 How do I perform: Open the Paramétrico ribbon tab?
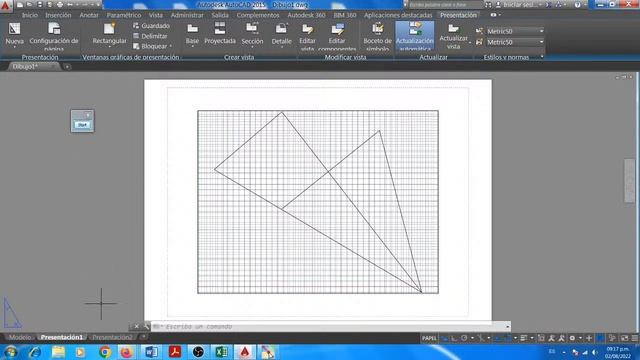pos(124,15)
